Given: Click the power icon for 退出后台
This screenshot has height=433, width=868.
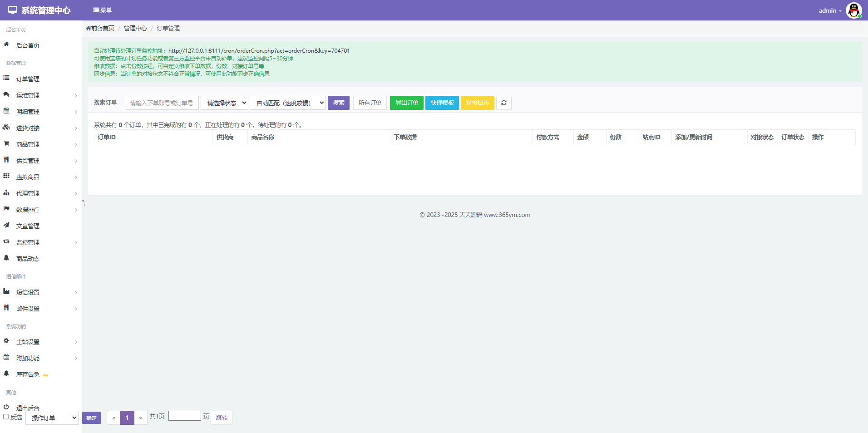Looking at the screenshot, I should [x=6, y=407].
